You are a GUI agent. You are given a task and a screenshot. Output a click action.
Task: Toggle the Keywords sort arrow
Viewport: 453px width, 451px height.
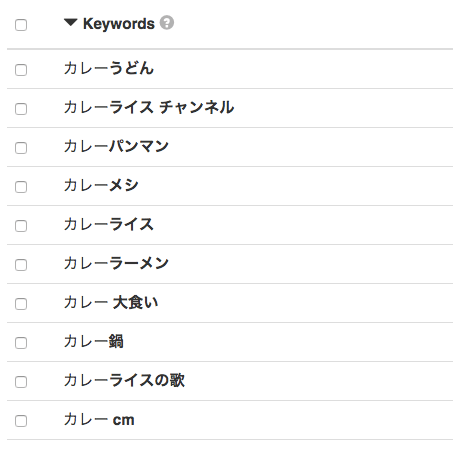(71, 23)
